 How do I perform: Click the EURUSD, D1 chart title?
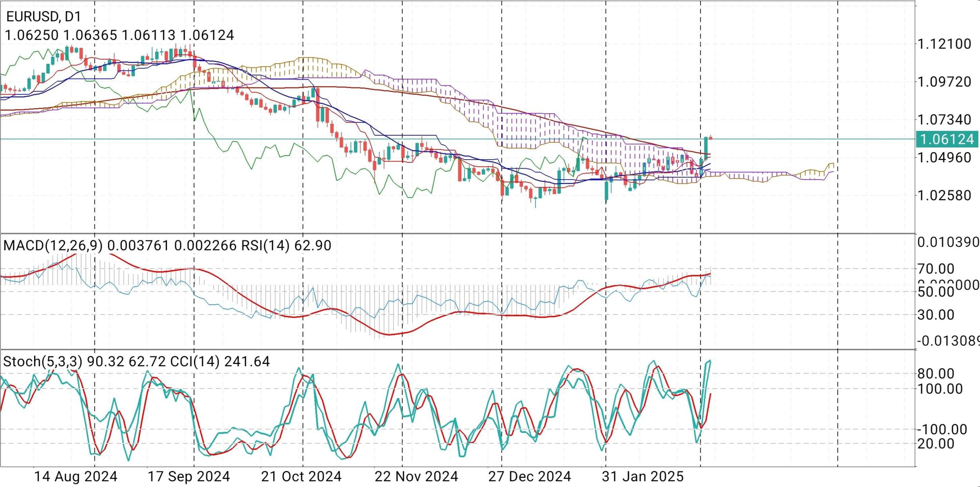[x=44, y=16]
